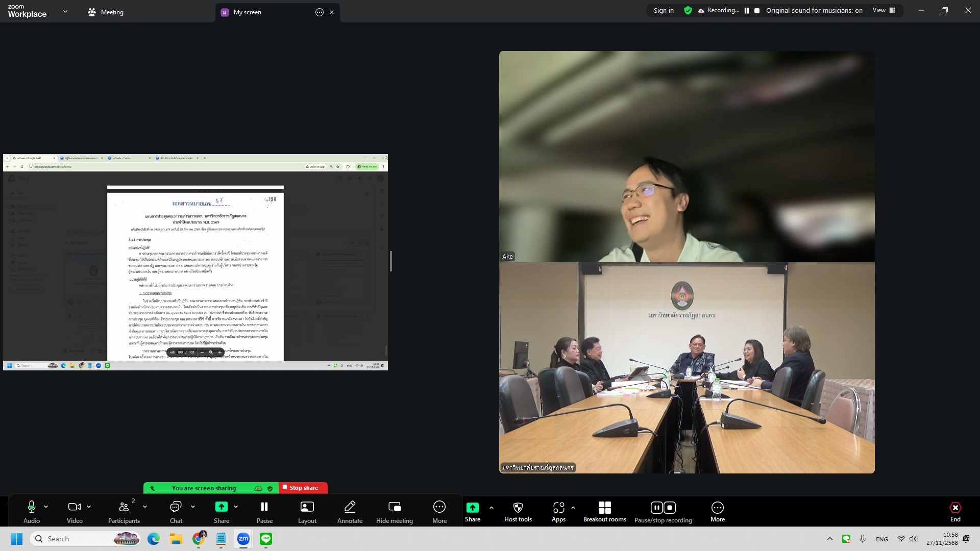Select the My screen tab
This screenshot has height=551, width=980.
(248, 12)
